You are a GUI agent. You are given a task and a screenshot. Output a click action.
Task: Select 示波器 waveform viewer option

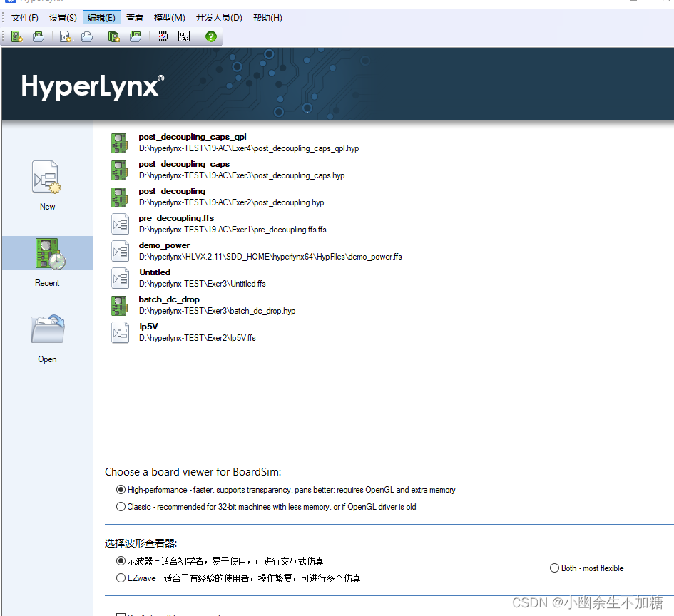click(121, 561)
